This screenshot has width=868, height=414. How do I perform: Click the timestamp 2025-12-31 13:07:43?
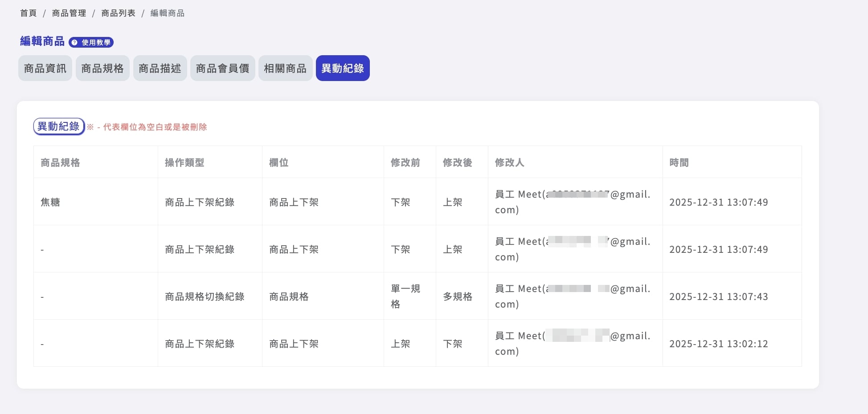[719, 296]
